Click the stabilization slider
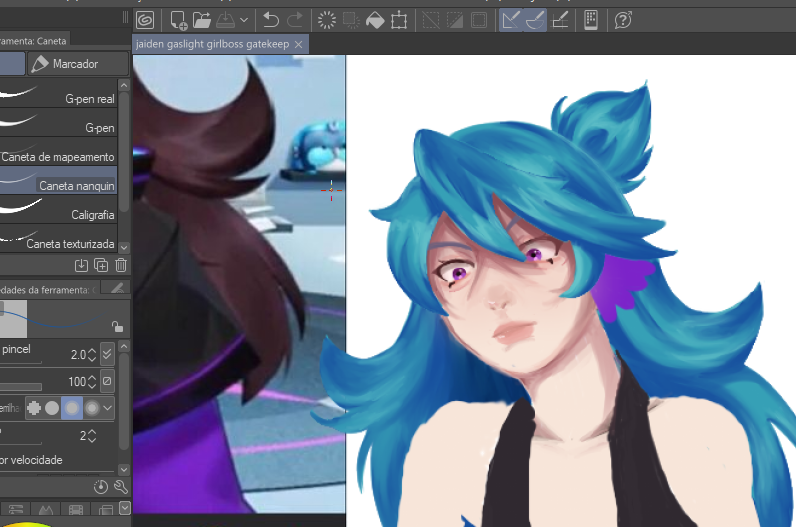796x527 pixels. [21, 443]
